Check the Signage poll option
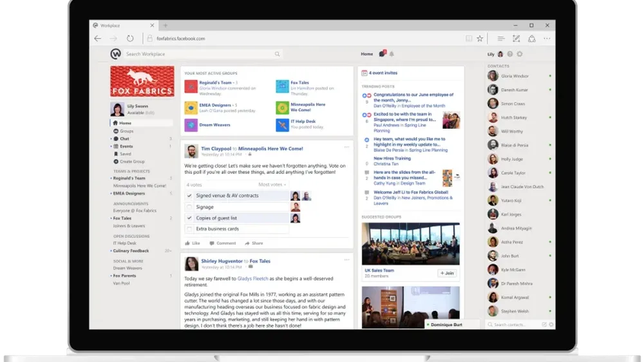The height and width of the screenshot is (362, 644). tap(189, 207)
